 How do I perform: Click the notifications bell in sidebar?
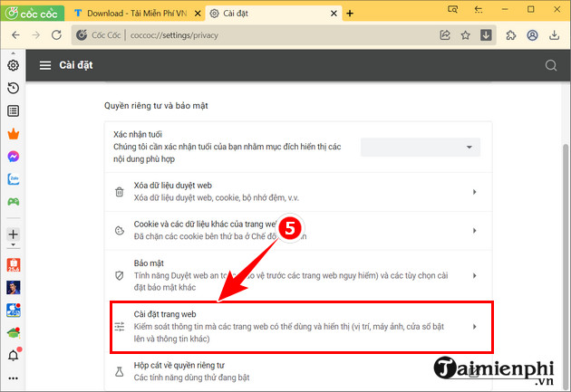[14, 356]
